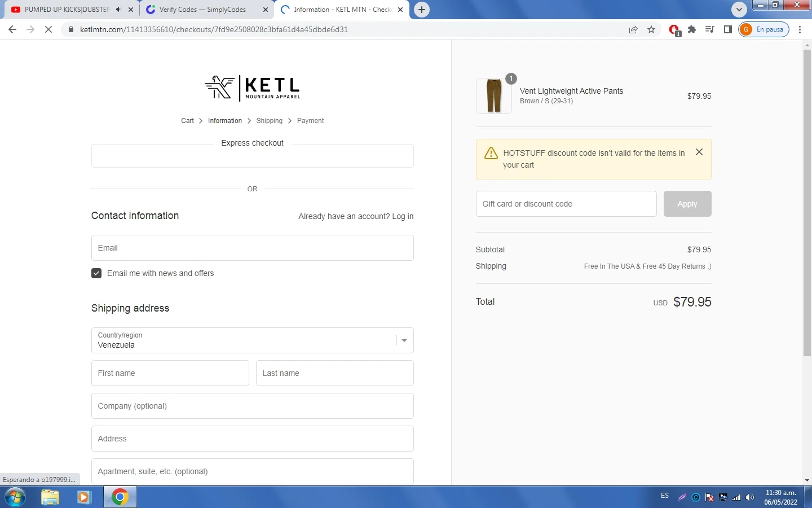Open a new tab with the plus button
812x508 pixels.
click(422, 10)
